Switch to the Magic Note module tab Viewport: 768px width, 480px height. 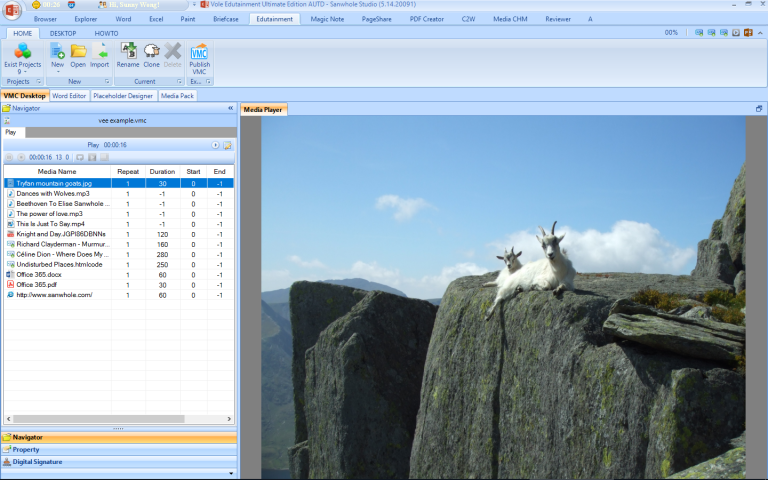[x=327, y=19]
